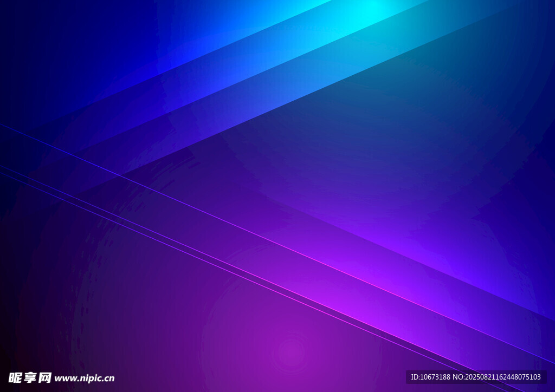This screenshot has width=555, height=392.
Task: Open the www.nipic.cn watermark link
Action: 85,378
